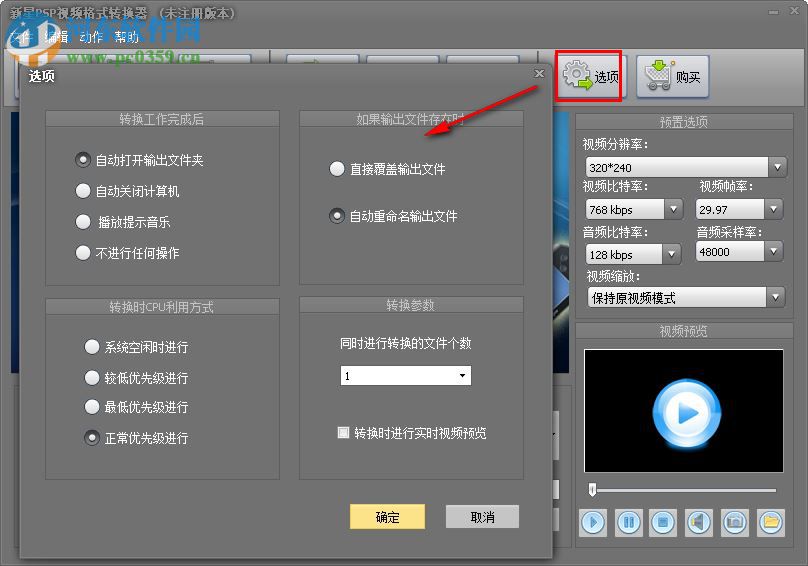Image resolution: width=808 pixels, height=566 pixels.
Task: Open the snapshot folder icon
Action: (771, 522)
